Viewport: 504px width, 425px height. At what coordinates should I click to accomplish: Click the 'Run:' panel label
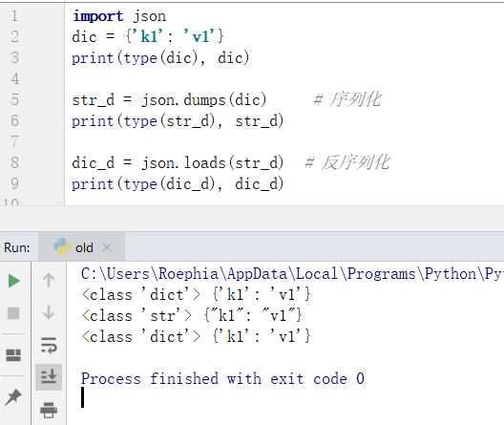click(x=17, y=247)
